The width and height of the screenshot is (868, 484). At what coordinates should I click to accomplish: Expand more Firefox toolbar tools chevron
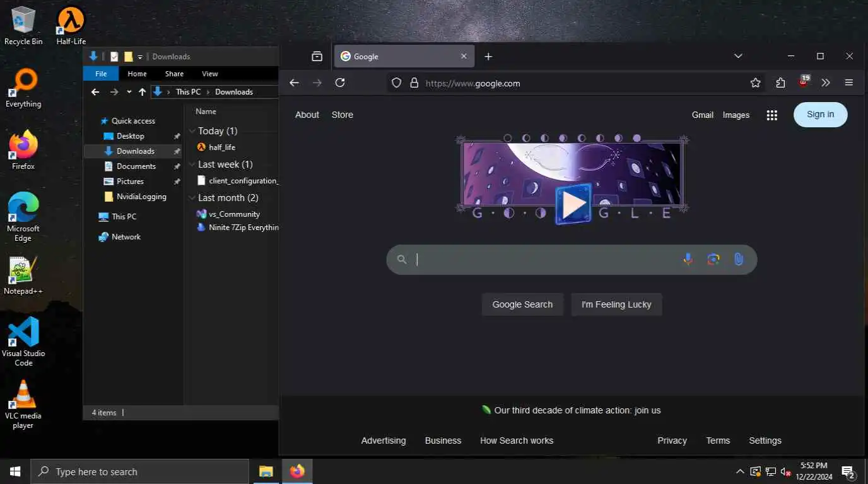tap(826, 83)
